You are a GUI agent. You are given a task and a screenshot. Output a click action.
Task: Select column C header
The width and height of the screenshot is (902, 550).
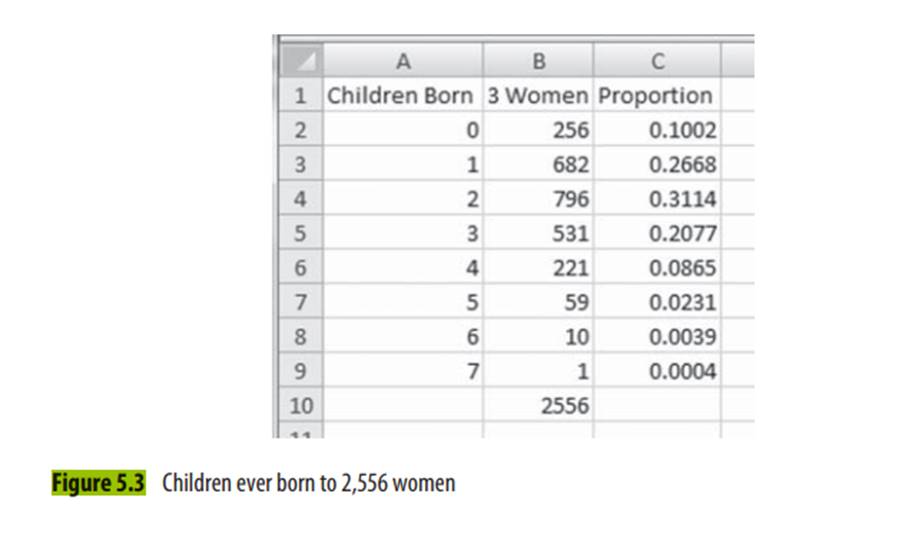pyautogui.click(x=657, y=62)
